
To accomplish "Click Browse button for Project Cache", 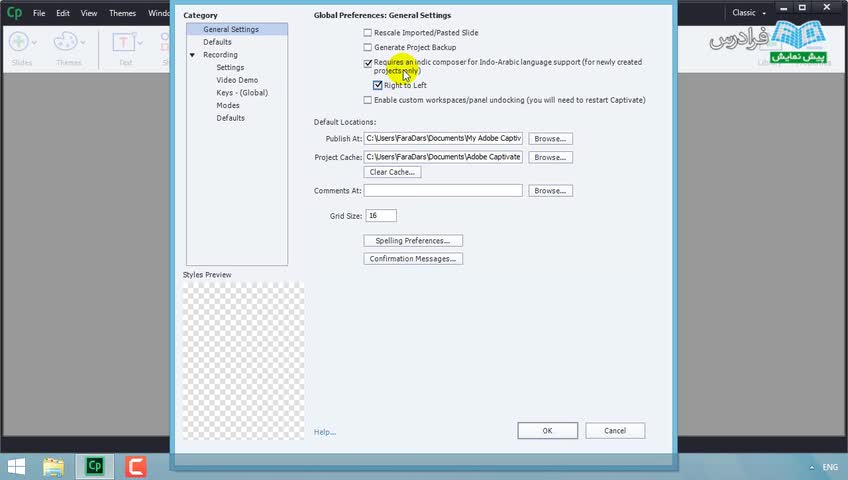I will tap(550, 157).
